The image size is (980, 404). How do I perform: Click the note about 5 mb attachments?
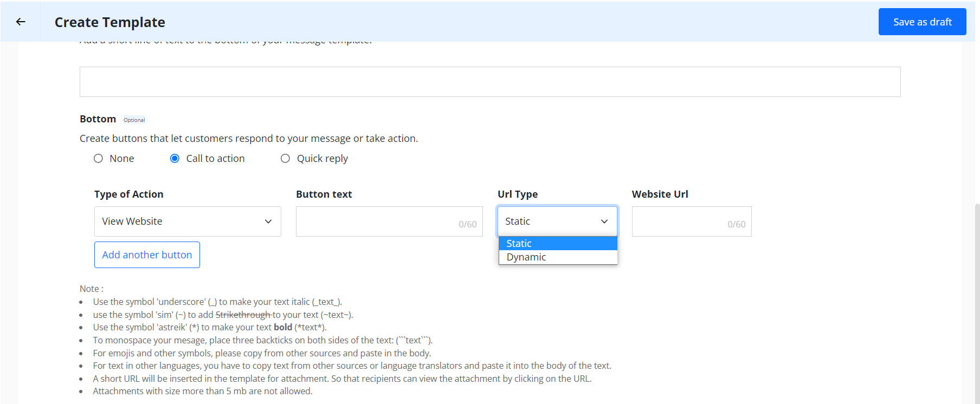click(x=203, y=391)
